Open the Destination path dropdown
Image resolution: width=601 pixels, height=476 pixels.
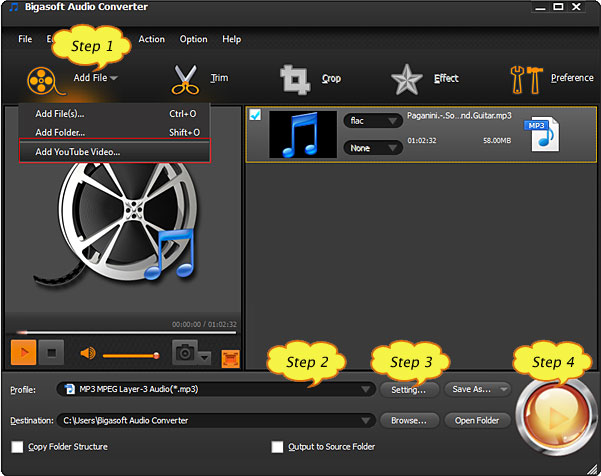pyautogui.click(x=216, y=421)
